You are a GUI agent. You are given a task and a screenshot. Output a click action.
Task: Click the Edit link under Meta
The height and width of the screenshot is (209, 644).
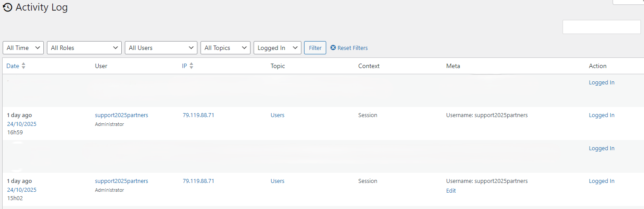click(x=451, y=191)
